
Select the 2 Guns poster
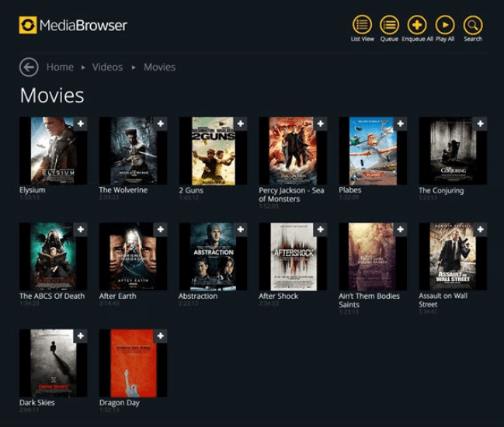(x=213, y=151)
